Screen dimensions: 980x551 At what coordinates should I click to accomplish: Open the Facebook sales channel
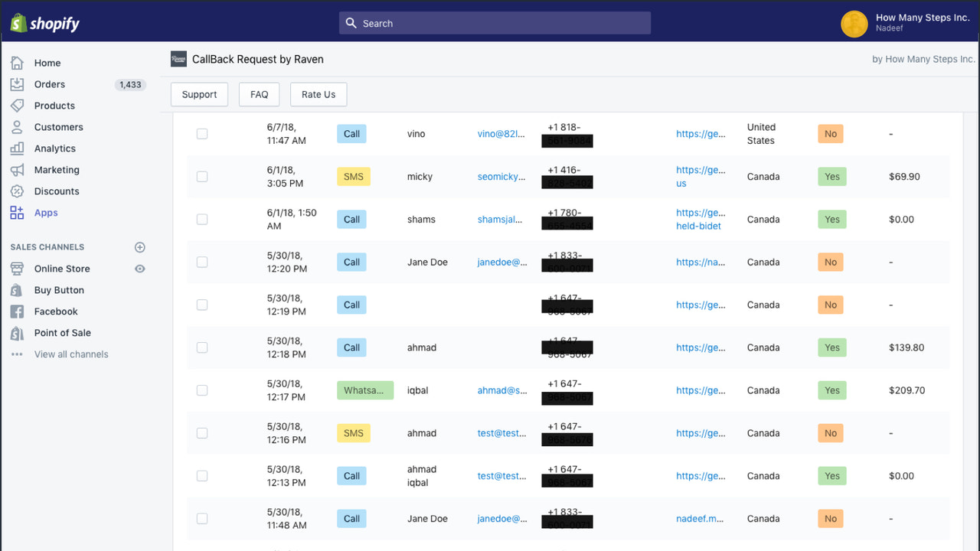(x=55, y=311)
